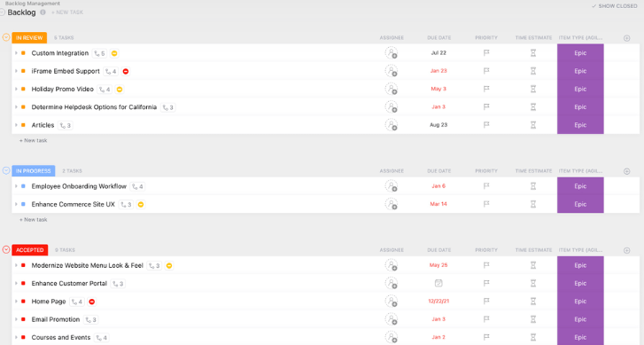
Task: Toggle Show Closed tasks
Action: (615, 6)
